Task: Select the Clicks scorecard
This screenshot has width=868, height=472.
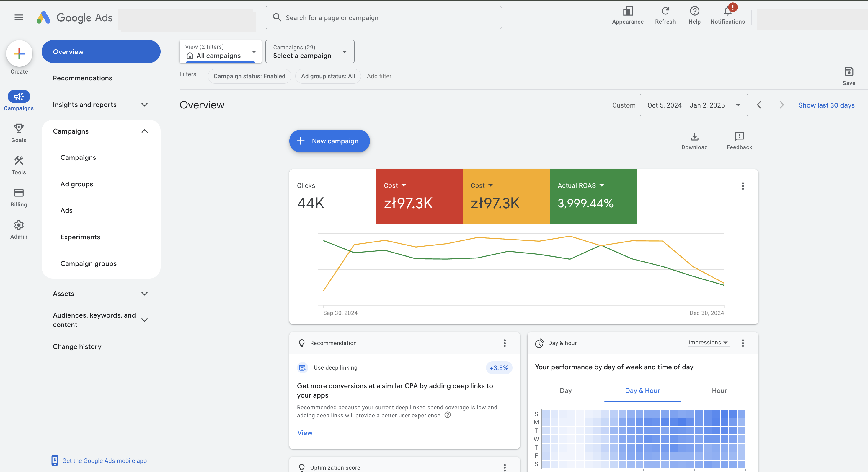Action: [332, 196]
